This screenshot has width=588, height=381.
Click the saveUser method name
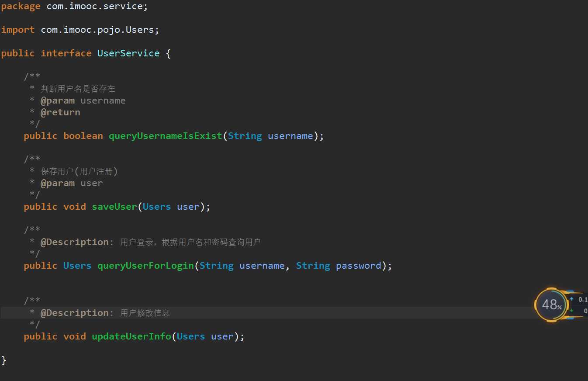[114, 207]
